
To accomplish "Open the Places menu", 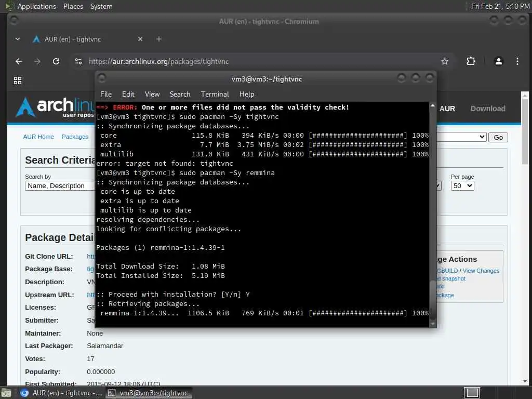I will coord(73,6).
